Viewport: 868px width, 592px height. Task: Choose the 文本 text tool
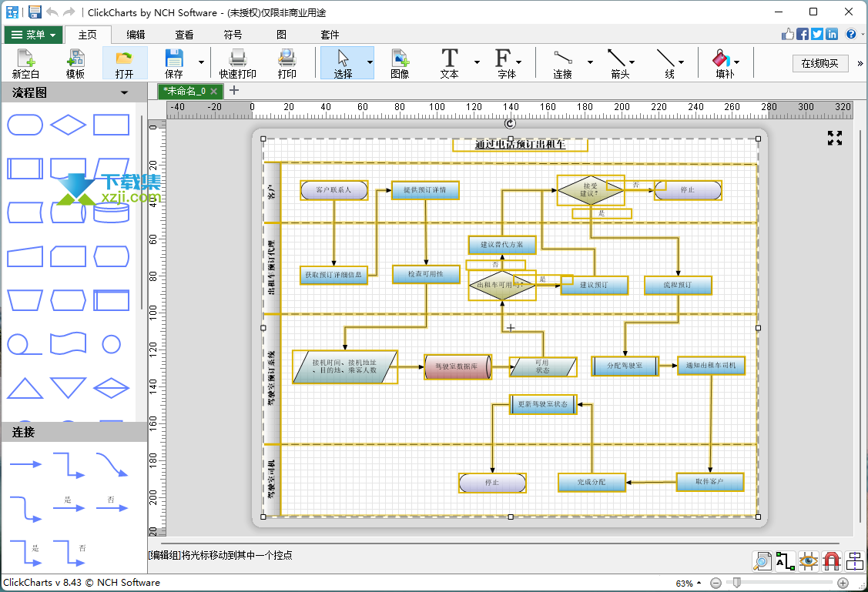(x=450, y=63)
